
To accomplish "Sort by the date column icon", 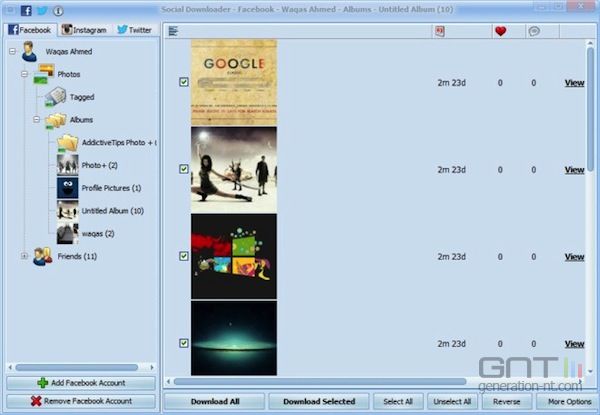I will point(440,31).
